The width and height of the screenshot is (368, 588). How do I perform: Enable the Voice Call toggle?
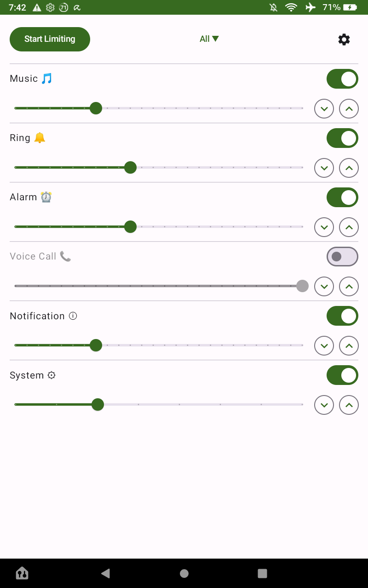point(342,257)
